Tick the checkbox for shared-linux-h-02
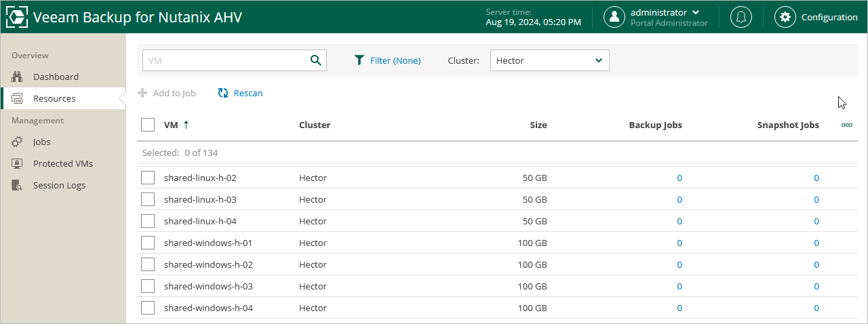 coord(148,178)
